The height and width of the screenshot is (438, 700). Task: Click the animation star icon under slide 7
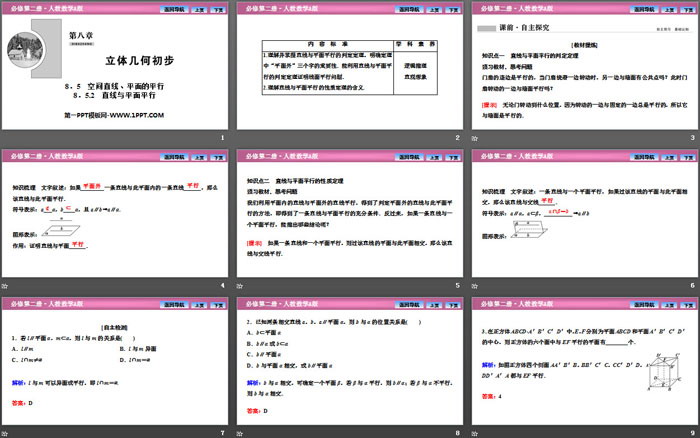pyautogui.click(x=4, y=434)
